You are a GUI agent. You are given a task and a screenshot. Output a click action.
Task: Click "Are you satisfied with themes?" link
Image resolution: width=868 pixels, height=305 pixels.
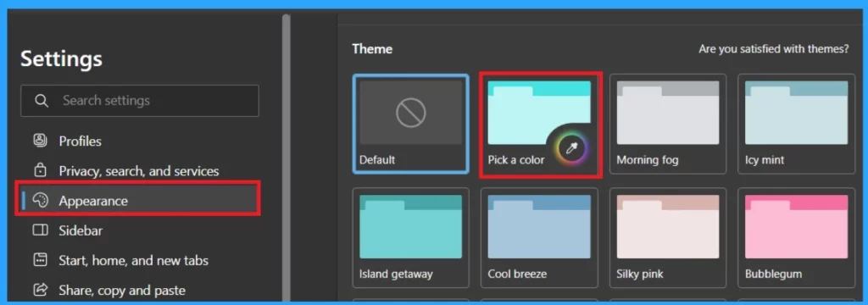[774, 48]
